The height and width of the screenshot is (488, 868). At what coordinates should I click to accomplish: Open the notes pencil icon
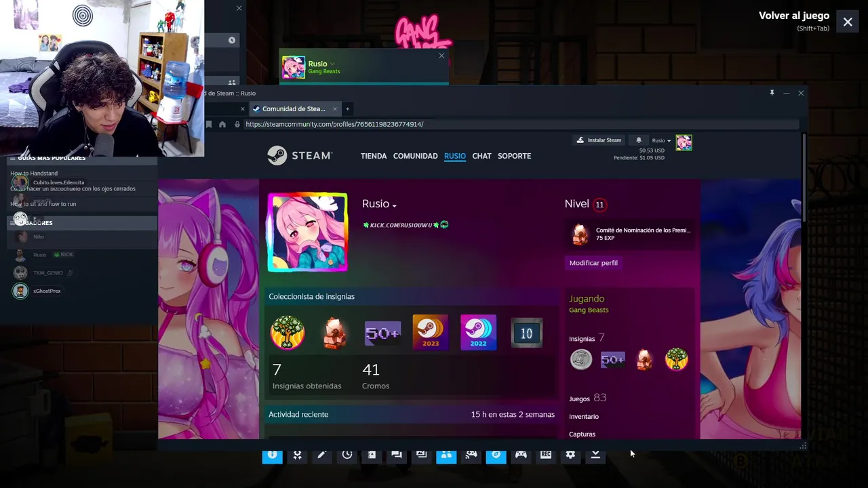322,455
